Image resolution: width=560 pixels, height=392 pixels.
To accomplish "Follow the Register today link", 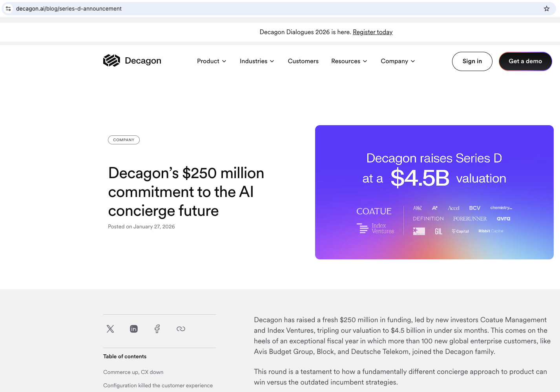I will click(373, 32).
